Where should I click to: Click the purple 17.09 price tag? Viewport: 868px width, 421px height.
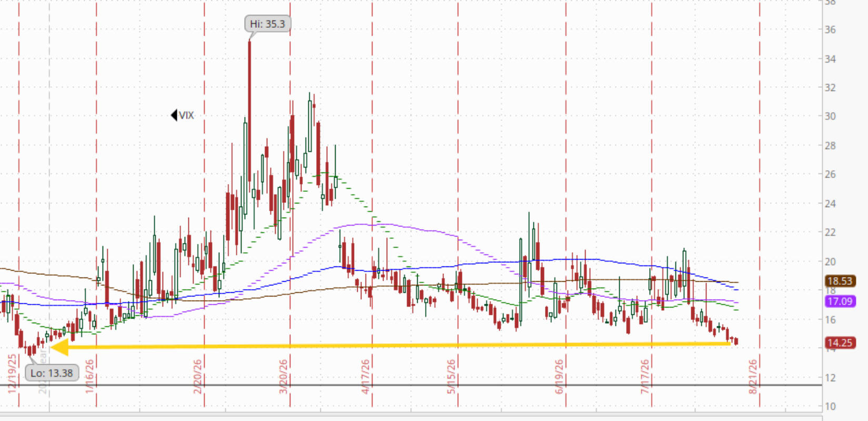840,302
